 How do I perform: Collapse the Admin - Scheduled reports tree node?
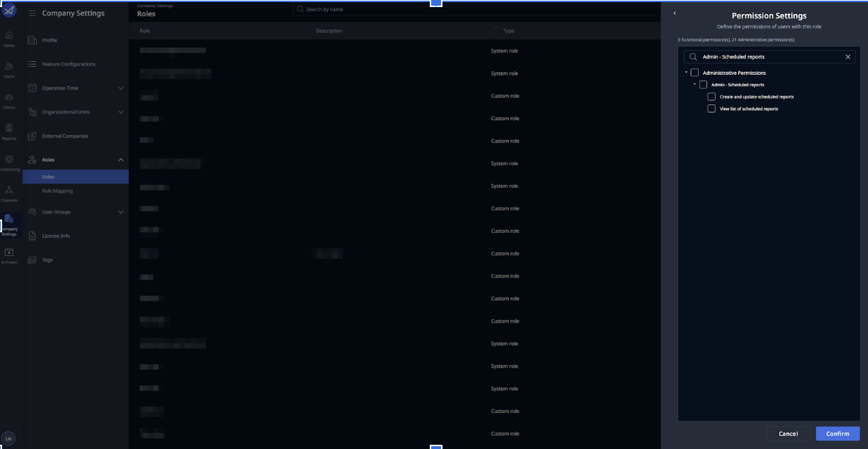[694, 85]
